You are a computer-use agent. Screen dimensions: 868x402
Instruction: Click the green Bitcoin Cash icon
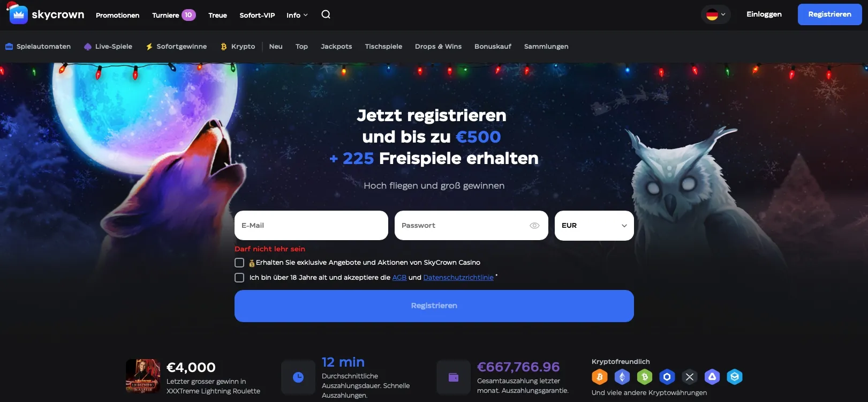[x=645, y=377]
